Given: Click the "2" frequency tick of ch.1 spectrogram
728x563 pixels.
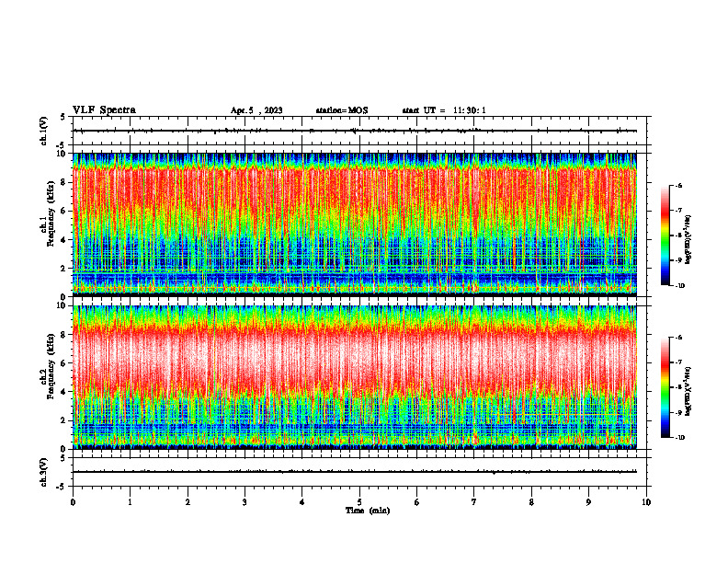Looking at the screenshot, I should click(65, 268).
